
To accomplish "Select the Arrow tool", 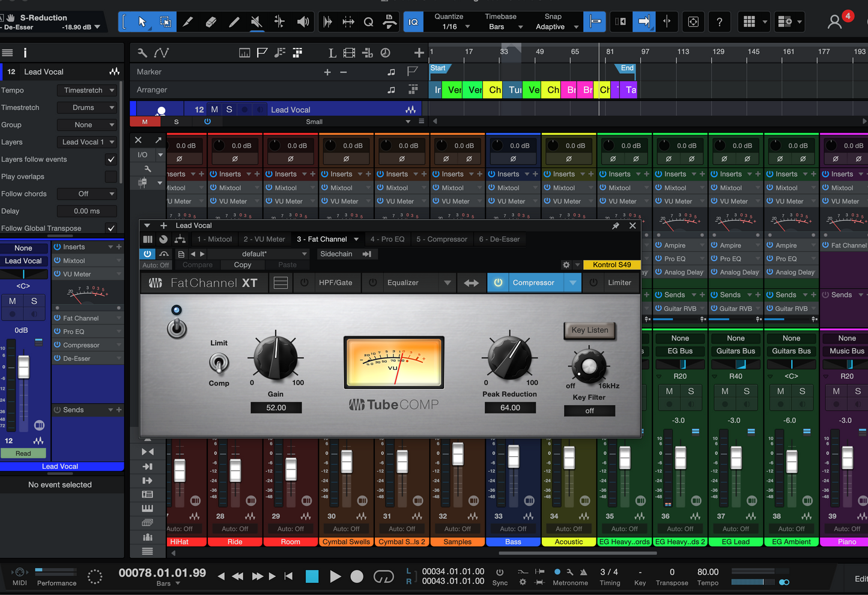I will click(142, 22).
